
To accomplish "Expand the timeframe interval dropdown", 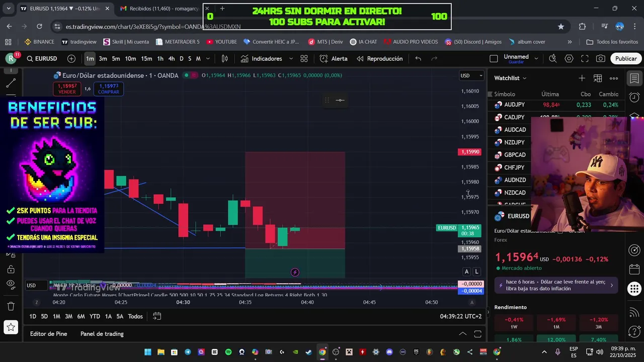I will coord(208,59).
